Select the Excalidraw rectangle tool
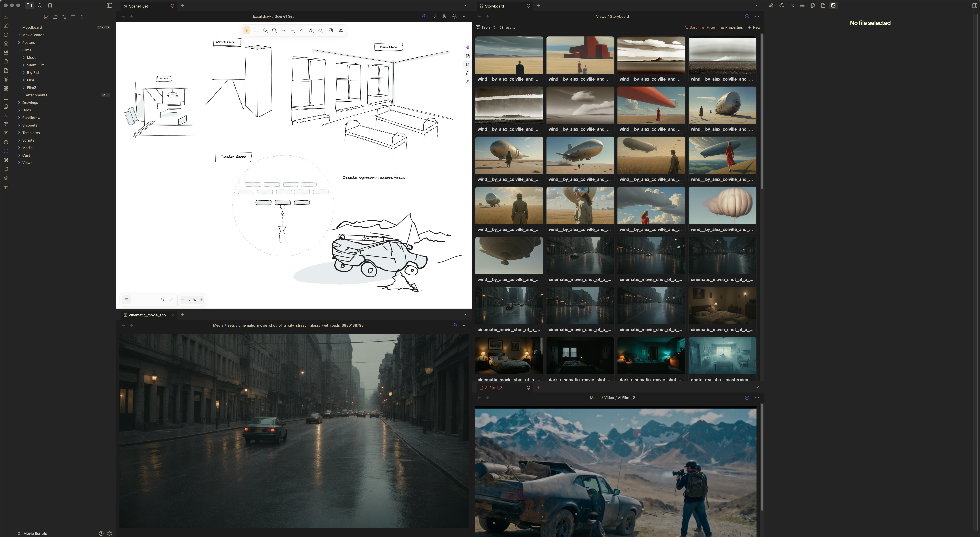The height and width of the screenshot is (537, 980). pos(256,30)
